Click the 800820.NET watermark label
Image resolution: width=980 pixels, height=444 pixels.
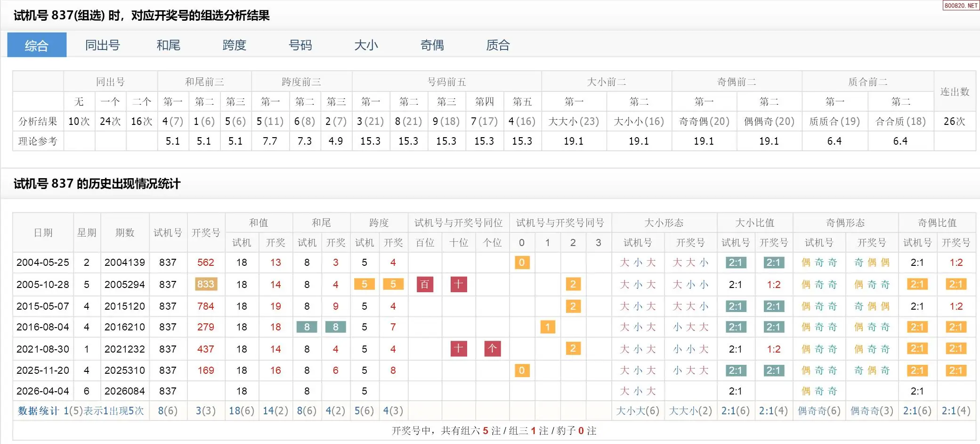[961, 5]
